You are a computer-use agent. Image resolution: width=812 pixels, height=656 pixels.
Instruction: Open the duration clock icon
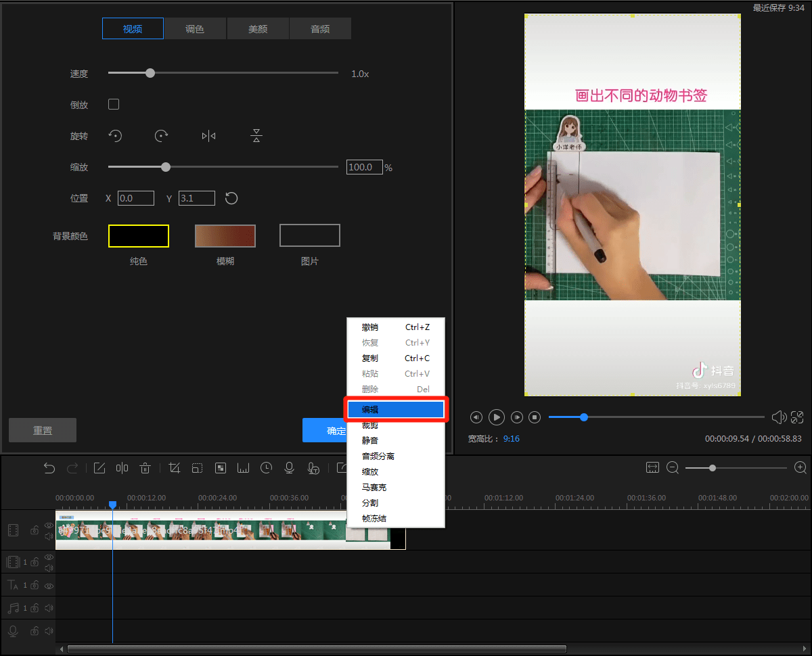[x=267, y=468]
